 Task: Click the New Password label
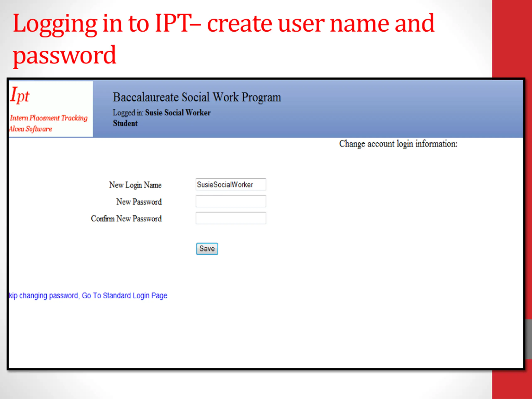coord(139,202)
